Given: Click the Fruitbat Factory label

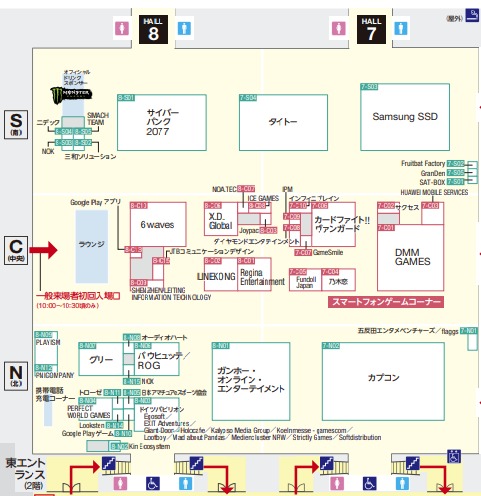Looking at the screenshot, I should coord(423,163).
